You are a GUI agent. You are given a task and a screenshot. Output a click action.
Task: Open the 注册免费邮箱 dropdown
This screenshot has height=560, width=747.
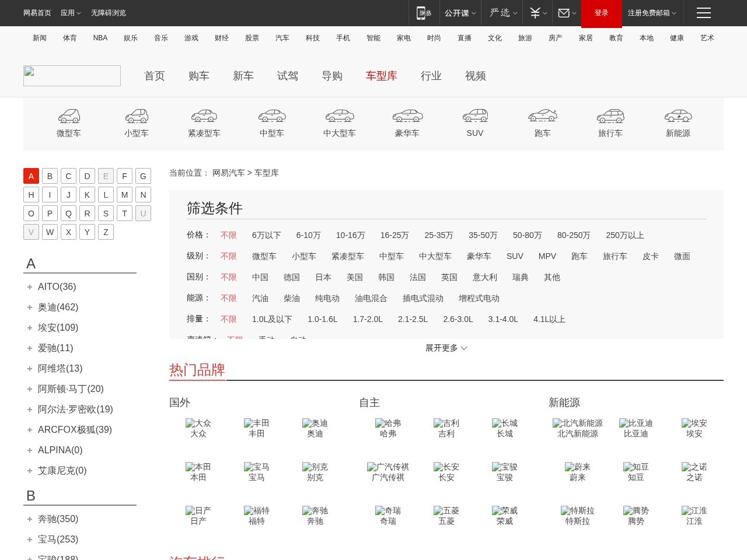pos(652,13)
